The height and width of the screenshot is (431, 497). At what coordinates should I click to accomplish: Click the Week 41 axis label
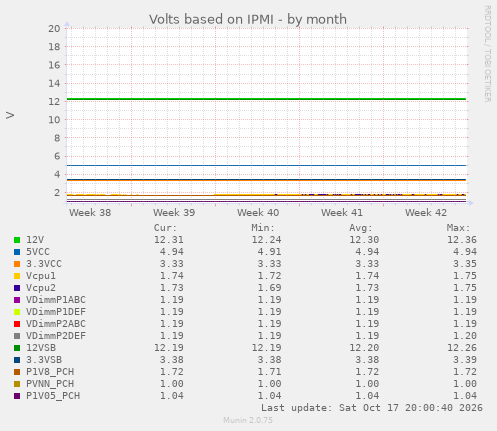pos(342,213)
